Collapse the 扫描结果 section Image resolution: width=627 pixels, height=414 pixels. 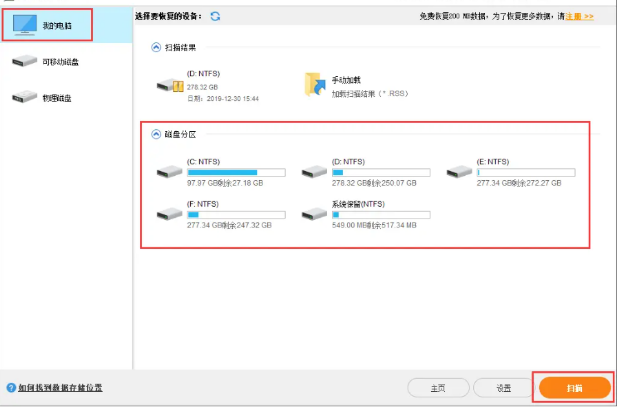155,46
